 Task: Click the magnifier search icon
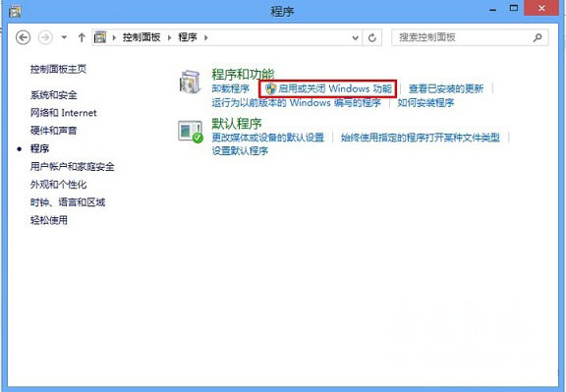pyautogui.click(x=538, y=37)
